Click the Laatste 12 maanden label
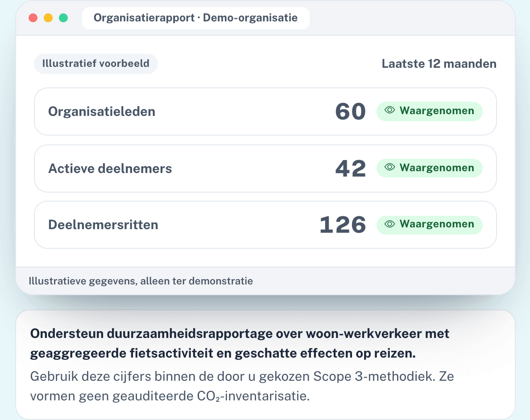530x420 pixels. tap(439, 64)
